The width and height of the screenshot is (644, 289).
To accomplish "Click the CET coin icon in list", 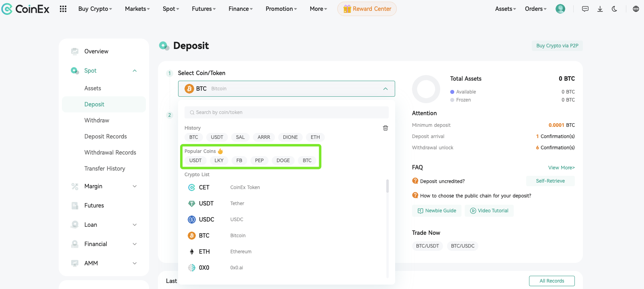I will (x=192, y=187).
